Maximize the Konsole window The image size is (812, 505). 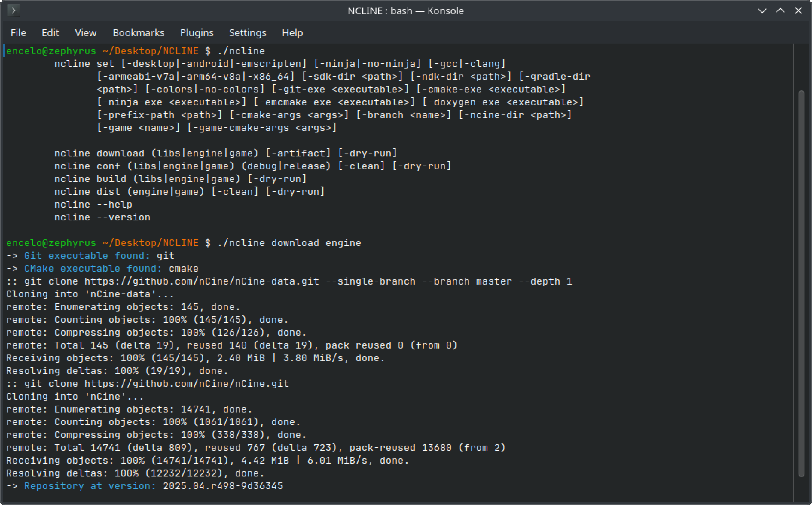pos(780,11)
